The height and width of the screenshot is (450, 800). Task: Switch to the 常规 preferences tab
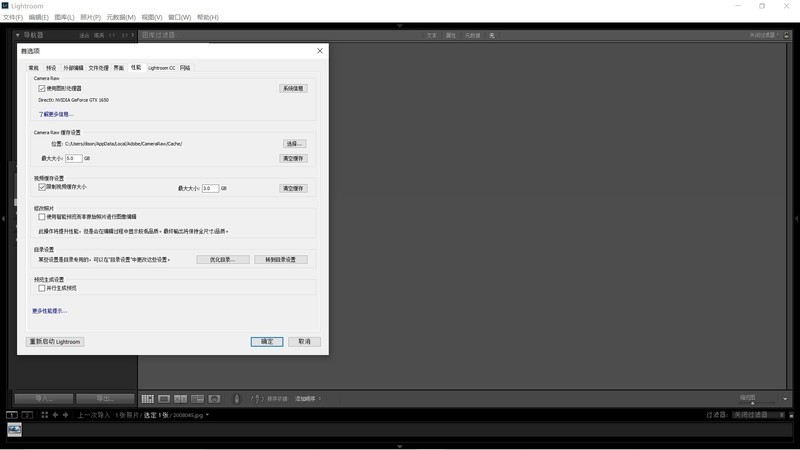point(34,68)
